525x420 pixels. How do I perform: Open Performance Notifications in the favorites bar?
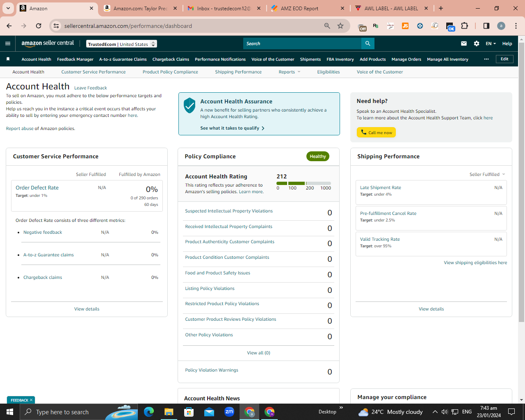coord(220,59)
